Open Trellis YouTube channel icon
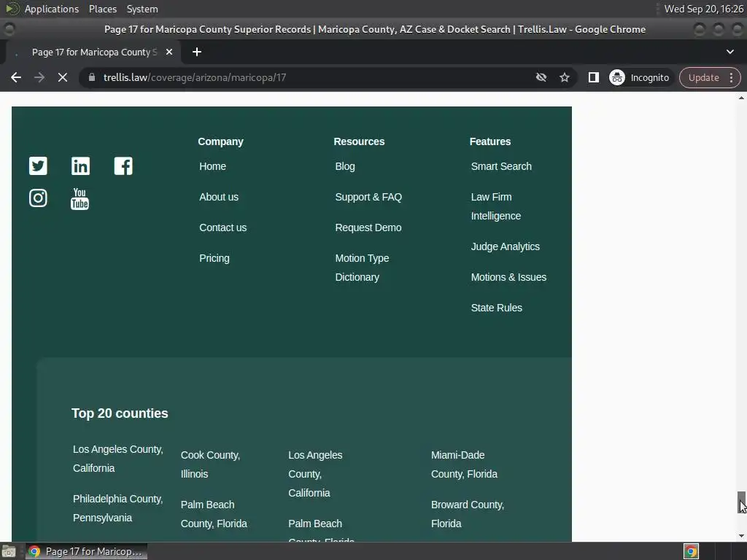Viewport: 747px width, 560px height. (x=80, y=198)
